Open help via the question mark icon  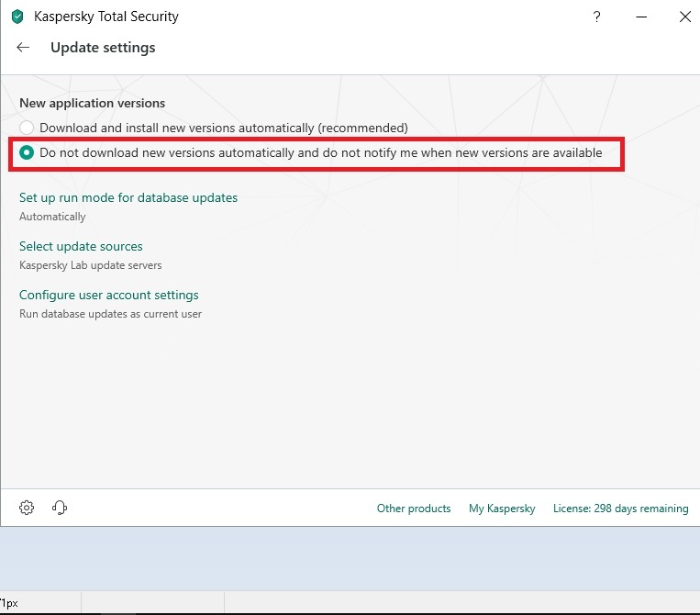[x=596, y=17]
